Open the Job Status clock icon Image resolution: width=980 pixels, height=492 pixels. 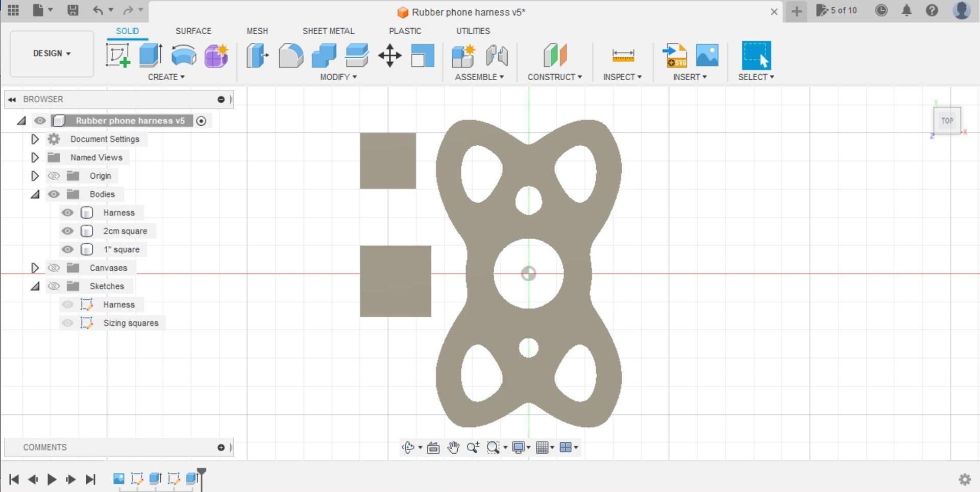[x=881, y=10]
